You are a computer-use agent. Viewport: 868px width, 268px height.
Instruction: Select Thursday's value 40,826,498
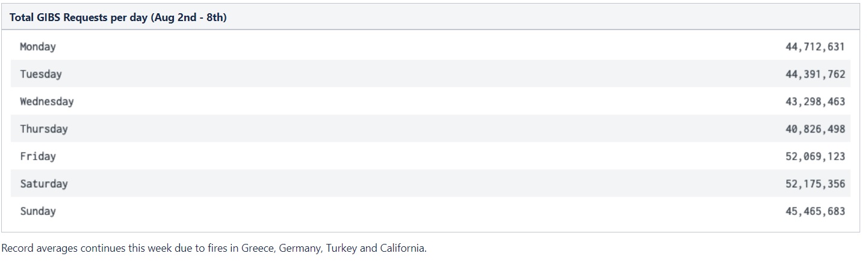pos(815,129)
